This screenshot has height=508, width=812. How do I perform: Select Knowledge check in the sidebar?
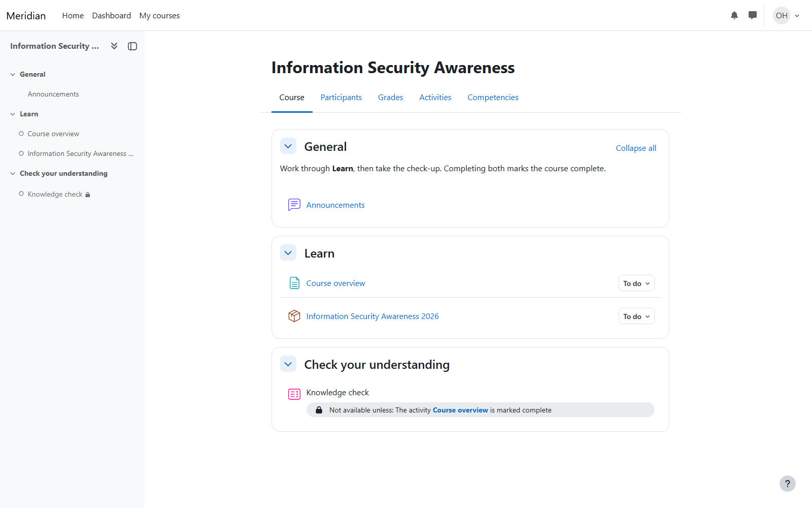click(x=55, y=194)
